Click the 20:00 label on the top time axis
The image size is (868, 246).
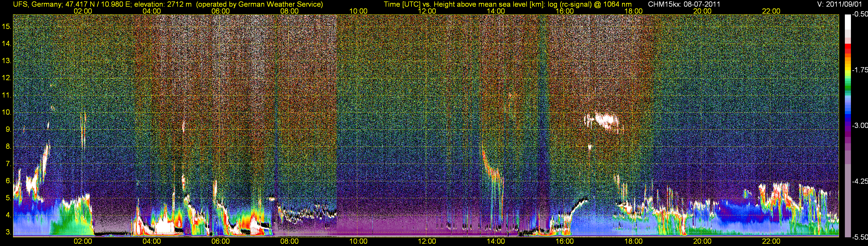(x=702, y=11)
